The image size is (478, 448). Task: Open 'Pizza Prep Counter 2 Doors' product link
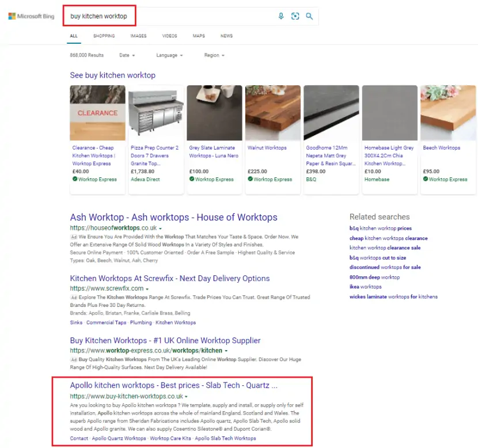pyautogui.click(x=154, y=155)
